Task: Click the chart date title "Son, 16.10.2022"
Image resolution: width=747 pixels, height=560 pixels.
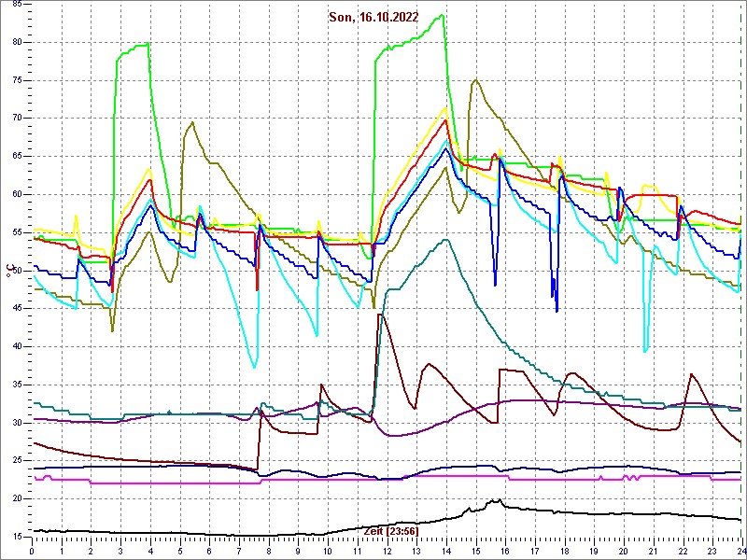Action: click(373, 18)
